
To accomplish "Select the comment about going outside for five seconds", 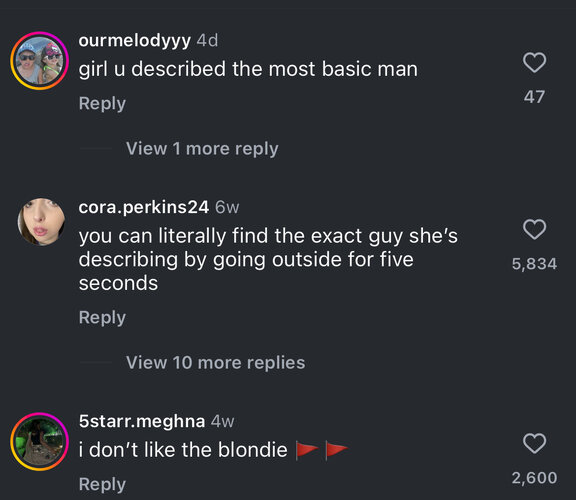I will 268,259.
